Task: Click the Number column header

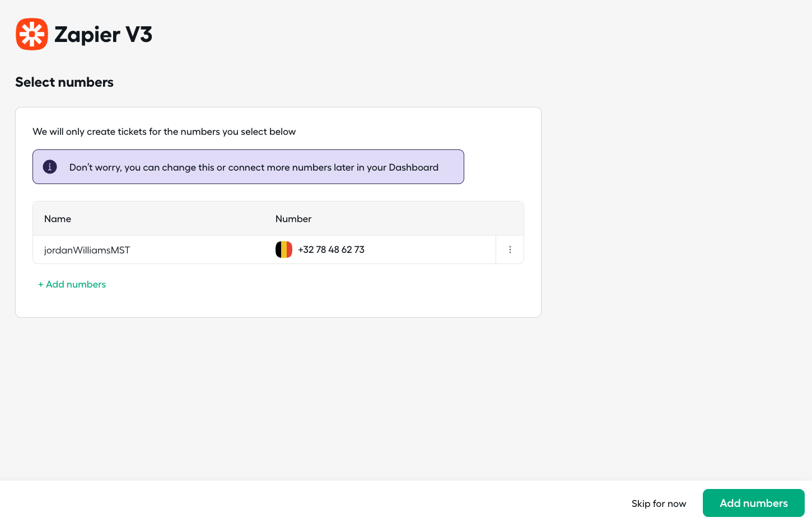Action: tap(293, 219)
